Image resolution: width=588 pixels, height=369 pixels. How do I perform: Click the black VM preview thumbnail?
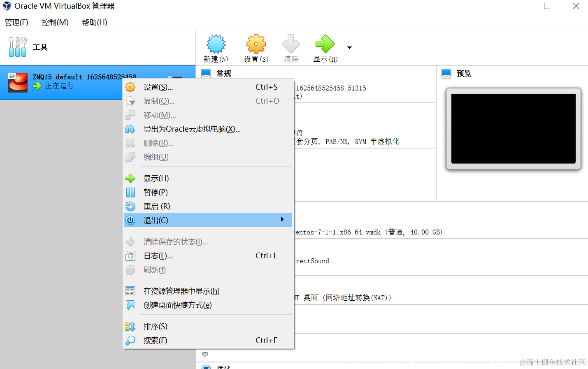(x=514, y=129)
